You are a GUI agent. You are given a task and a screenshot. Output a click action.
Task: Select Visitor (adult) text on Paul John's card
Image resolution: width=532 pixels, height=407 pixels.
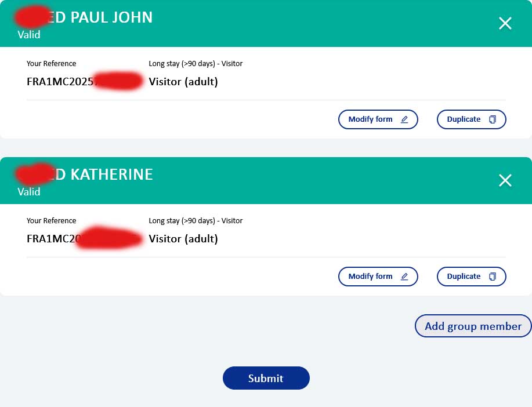183,82
